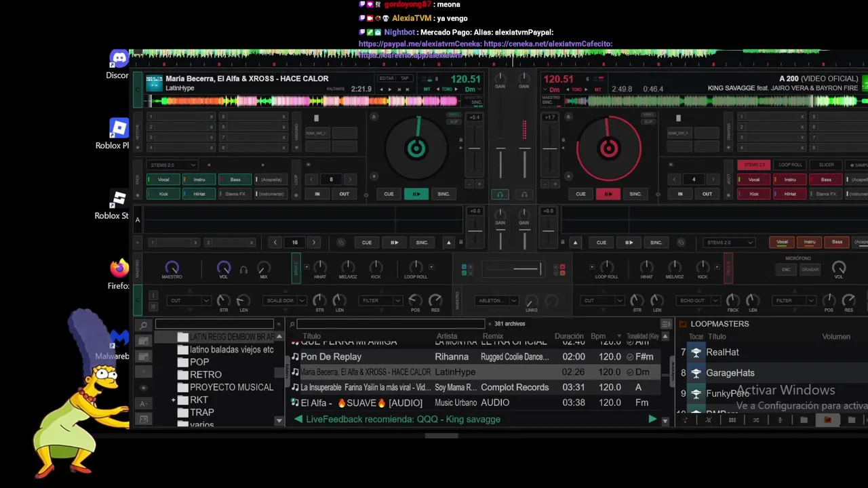Screen dimensions: 868x488
Task: Toggle the right deck SLIP mode
Action: (x=648, y=121)
